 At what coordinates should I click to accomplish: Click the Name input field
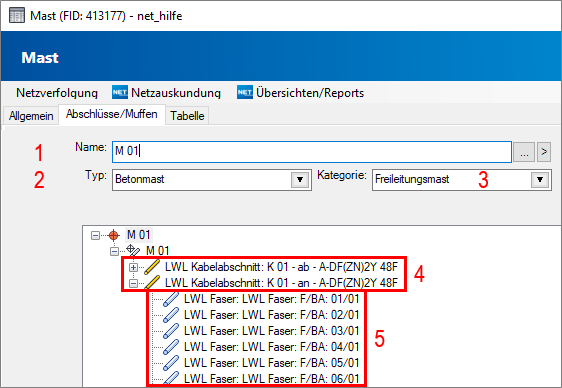311,152
